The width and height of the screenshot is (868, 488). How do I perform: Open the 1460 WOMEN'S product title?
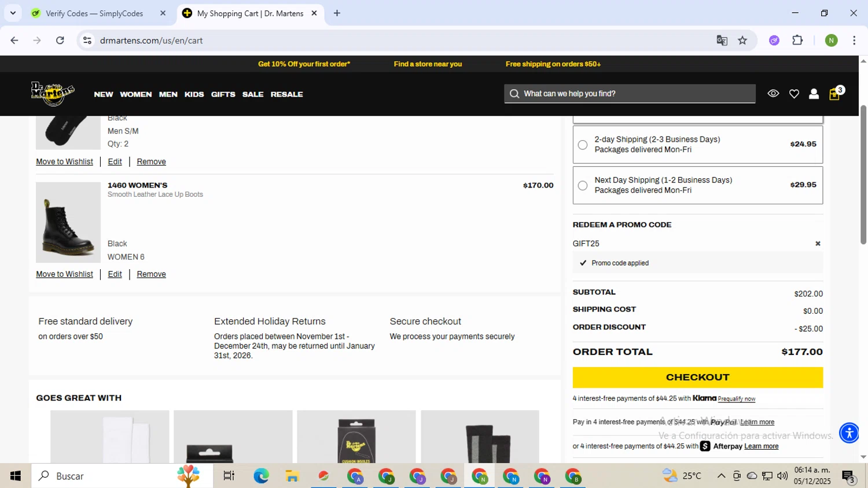click(x=137, y=186)
